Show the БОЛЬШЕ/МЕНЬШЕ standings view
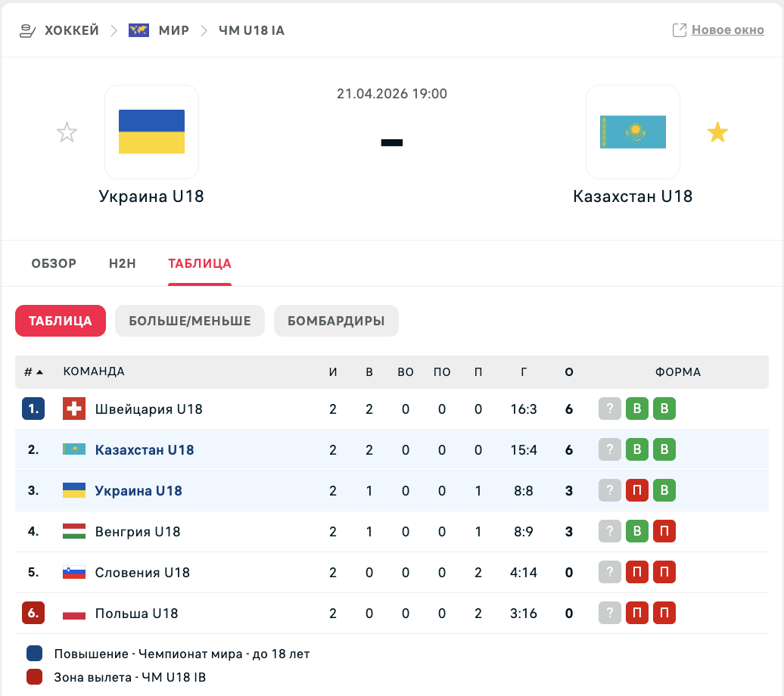This screenshot has width=784, height=696. tap(190, 321)
